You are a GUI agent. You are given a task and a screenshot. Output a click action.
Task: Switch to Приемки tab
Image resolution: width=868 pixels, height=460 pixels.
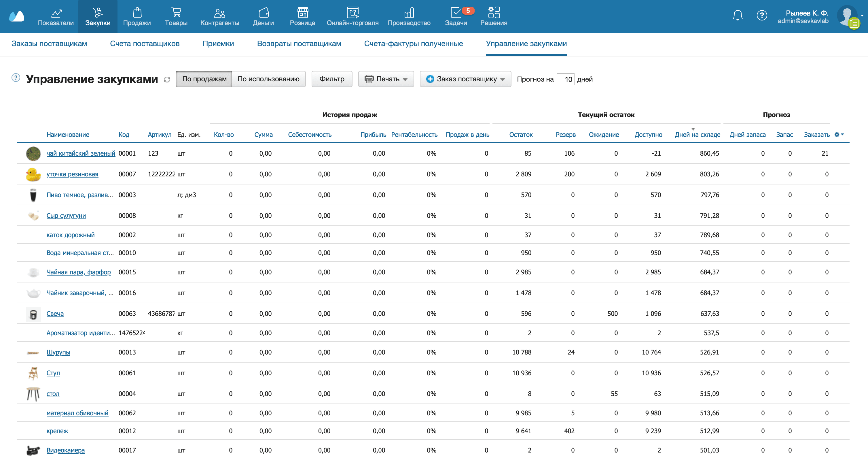point(218,44)
